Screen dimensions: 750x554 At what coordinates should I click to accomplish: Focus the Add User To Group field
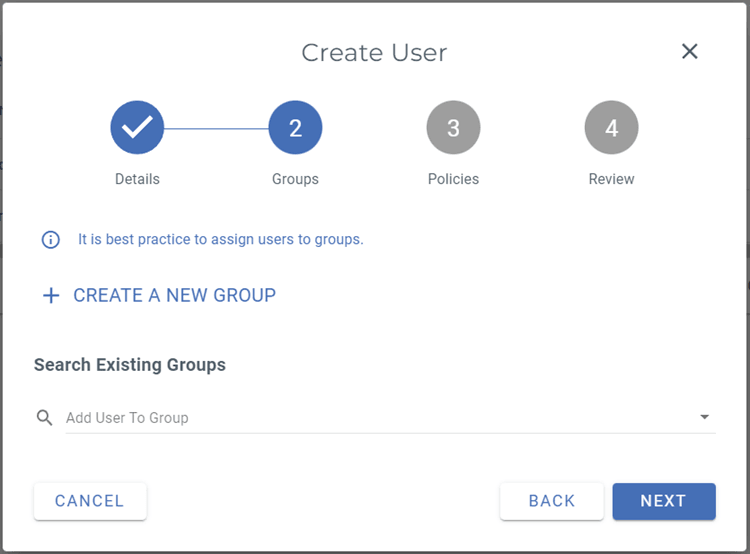pyautogui.click(x=370, y=418)
